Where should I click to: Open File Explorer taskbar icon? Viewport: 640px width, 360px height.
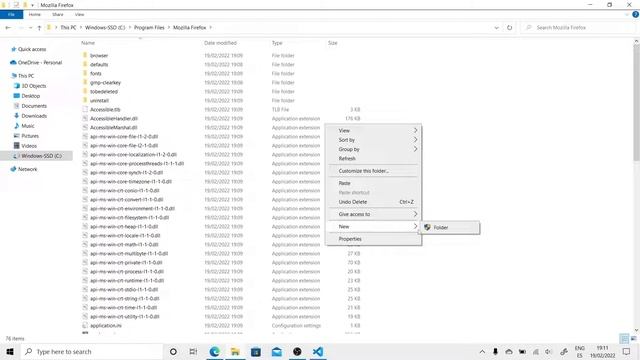(235, 351)
